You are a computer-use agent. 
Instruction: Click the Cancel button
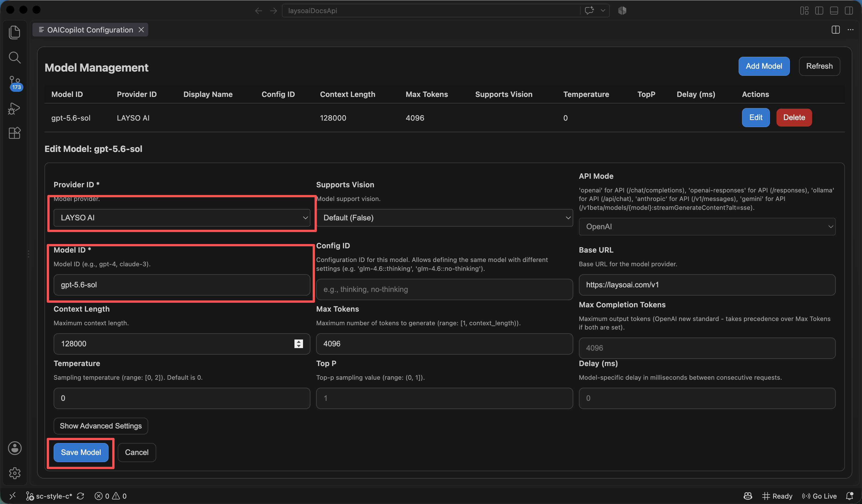(137, 452)
